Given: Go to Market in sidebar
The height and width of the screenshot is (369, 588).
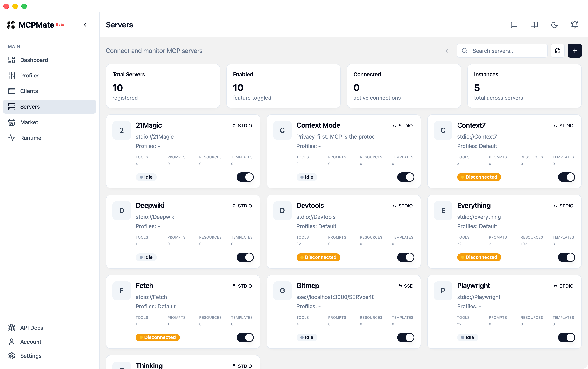Looking at the screenshot, I should [x=29, y=122].
